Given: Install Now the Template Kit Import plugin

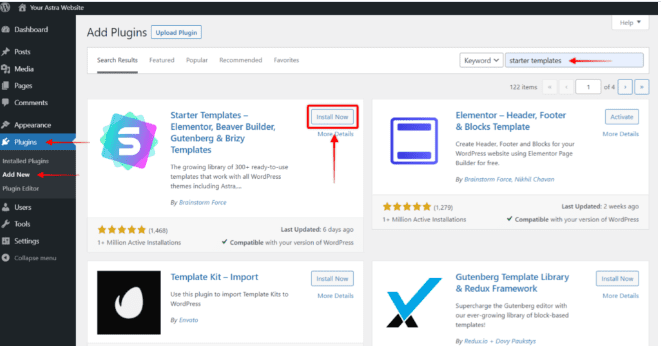Looking at the screenshot, I should point(332,279).
